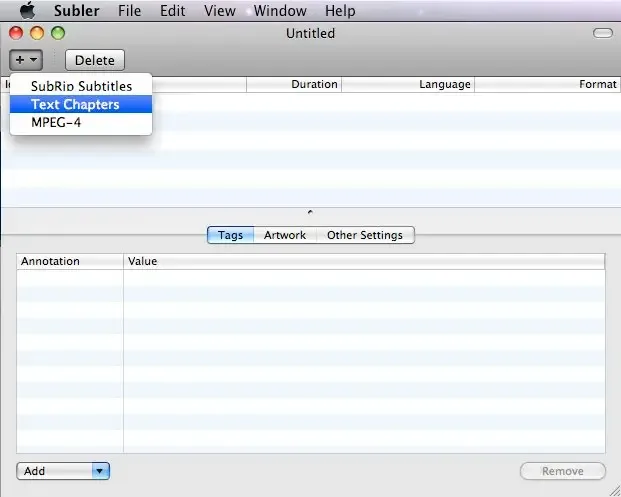Click the yellow minimize window button
Screen dimensions: 621x497
click(x=37, y=33)
